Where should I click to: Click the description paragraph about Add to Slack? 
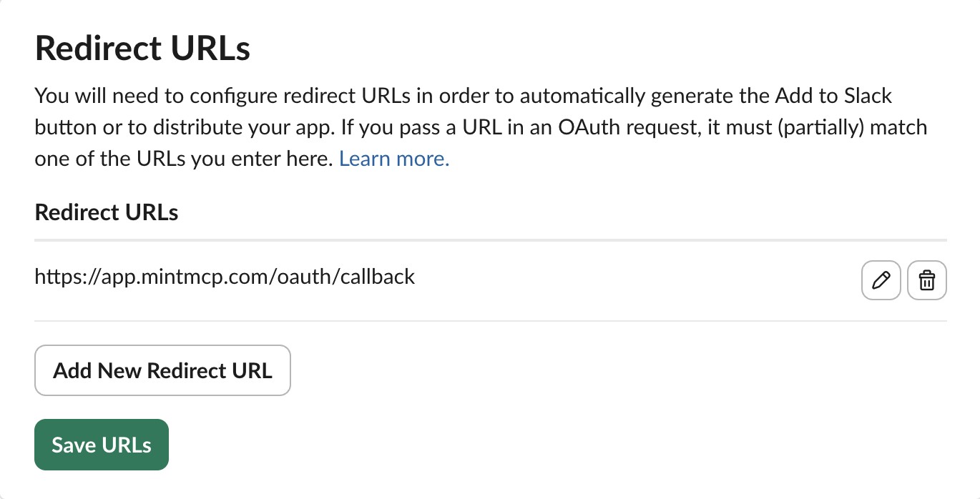click(x=481, y=127)
